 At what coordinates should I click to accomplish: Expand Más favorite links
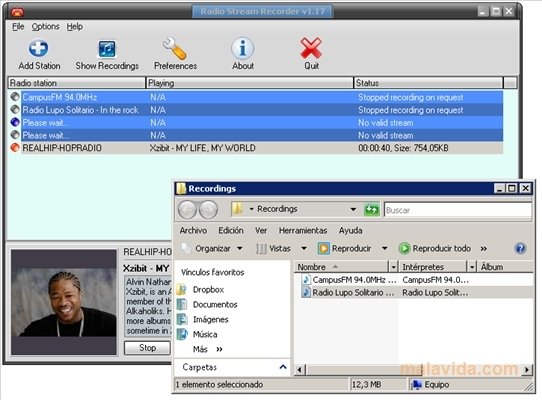coord(207,349)
